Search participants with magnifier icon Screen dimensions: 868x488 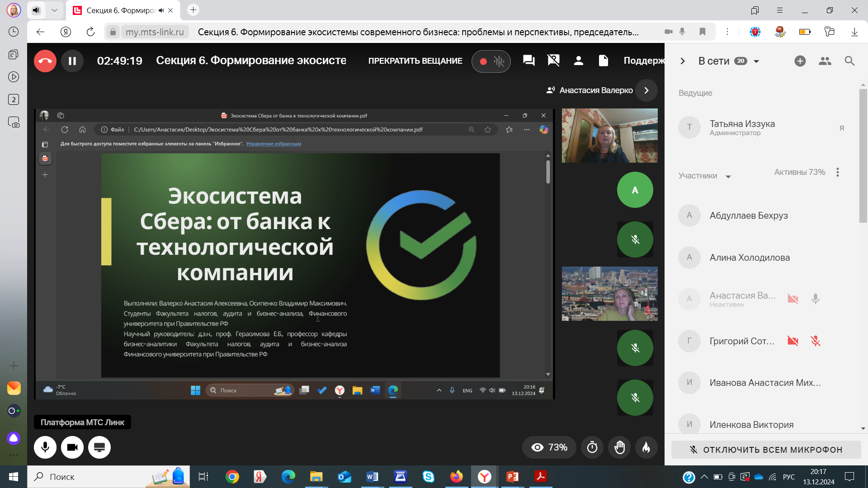pyautogui.click(x=849, y=61)
